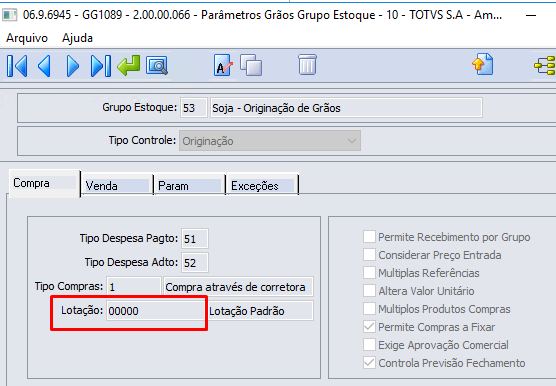Click the Lotação 00000 field

156,311
